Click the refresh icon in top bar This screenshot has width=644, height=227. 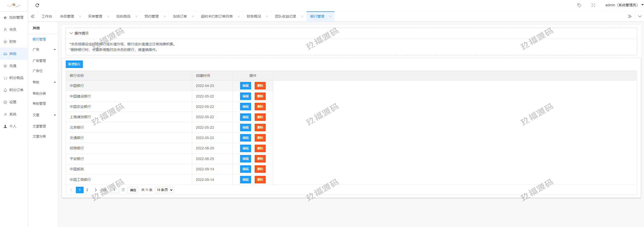click(37, 5)
